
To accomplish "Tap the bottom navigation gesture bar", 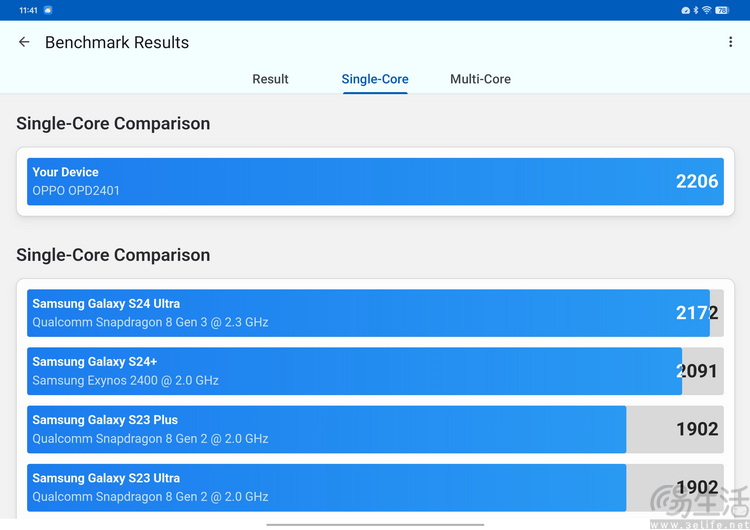I will [375, 525].
